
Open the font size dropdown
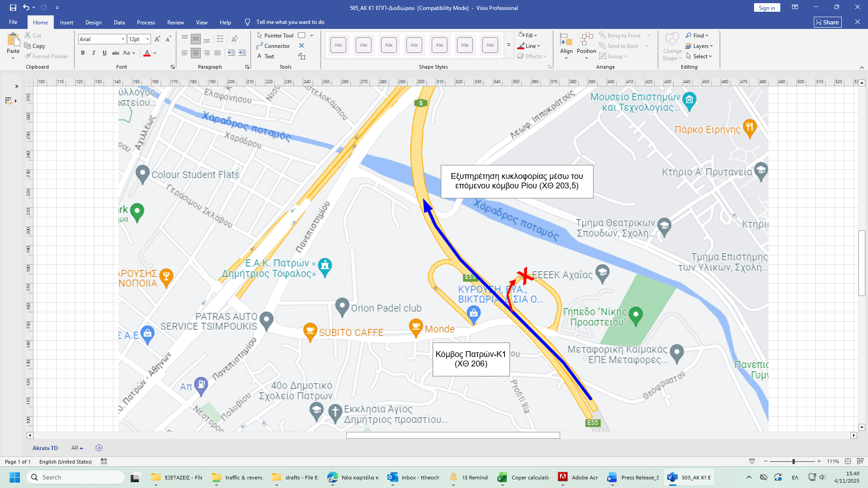[x=147, y=39]
